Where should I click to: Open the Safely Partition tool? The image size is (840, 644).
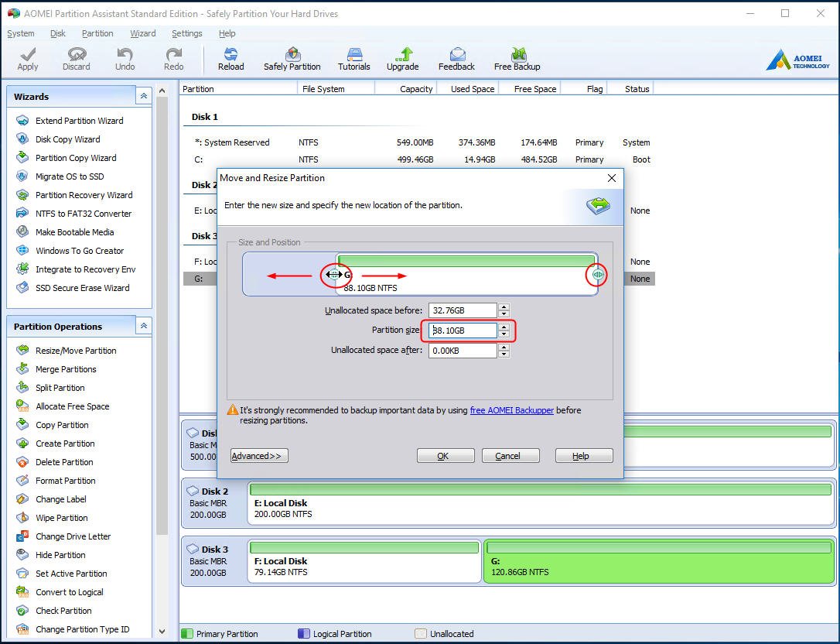coord(292,59)
